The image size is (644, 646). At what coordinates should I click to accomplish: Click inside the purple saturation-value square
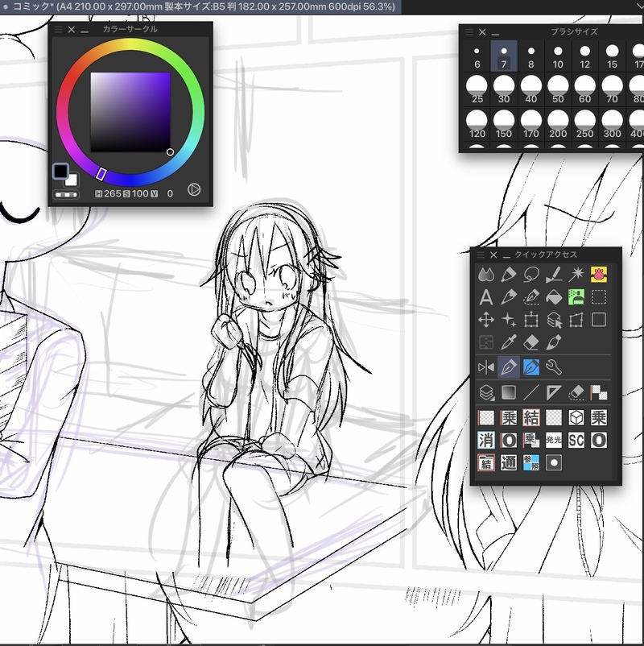point(130,112)
